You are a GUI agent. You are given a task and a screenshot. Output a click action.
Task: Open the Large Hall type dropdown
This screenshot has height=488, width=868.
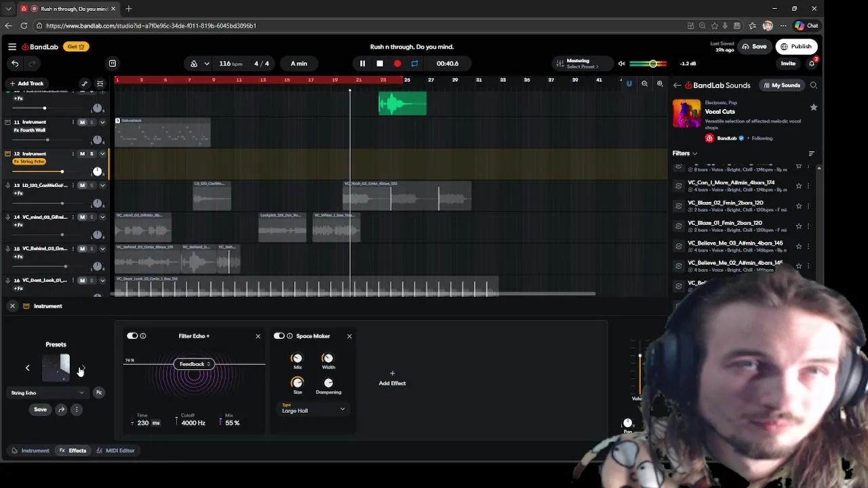tap(313, 410)
